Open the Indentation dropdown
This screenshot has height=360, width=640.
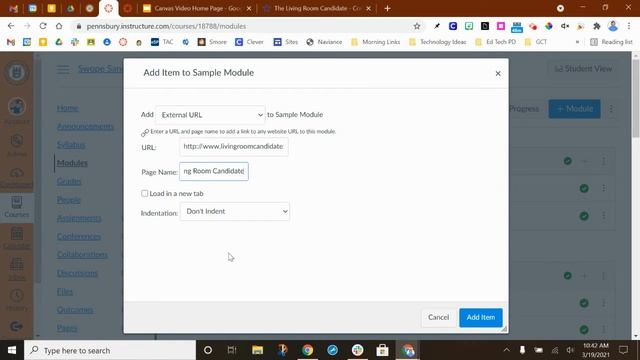(235, 211)
